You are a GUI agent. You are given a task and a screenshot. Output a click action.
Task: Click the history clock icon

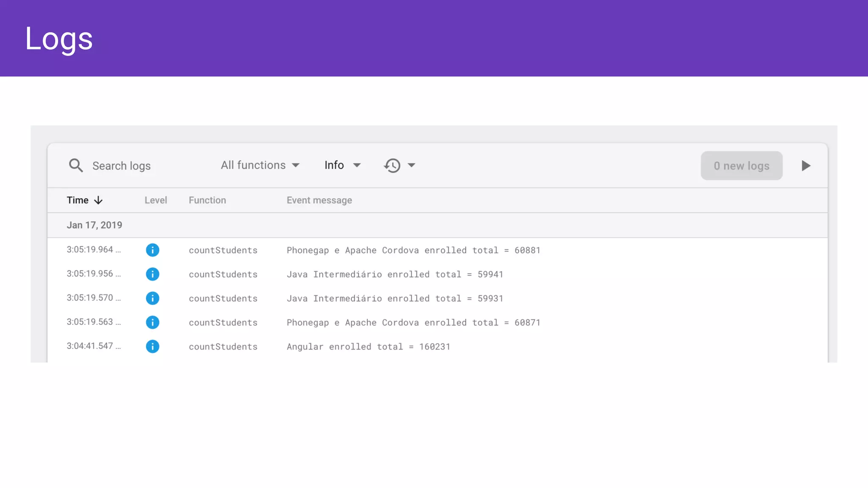pos(392,166)
